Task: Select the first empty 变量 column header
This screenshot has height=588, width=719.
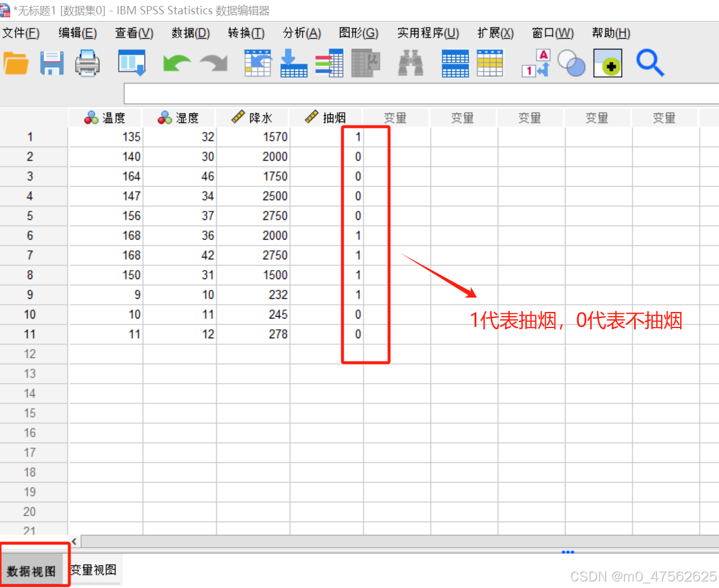Action: pyautogui.click(x=396, y=118)
